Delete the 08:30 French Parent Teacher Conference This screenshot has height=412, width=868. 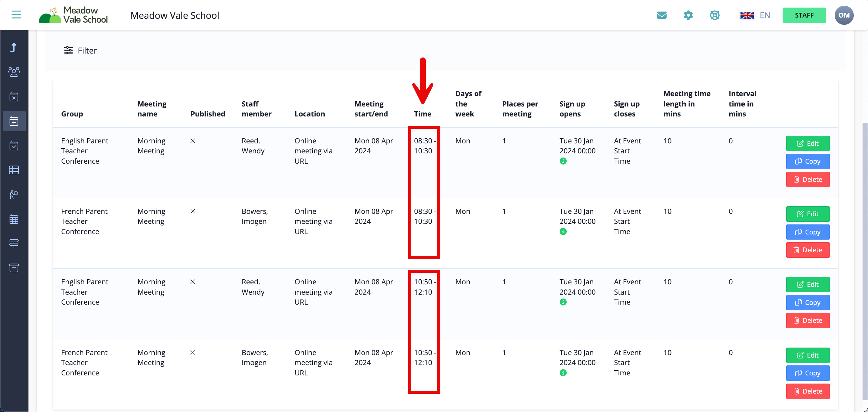(x=808, y=250)
